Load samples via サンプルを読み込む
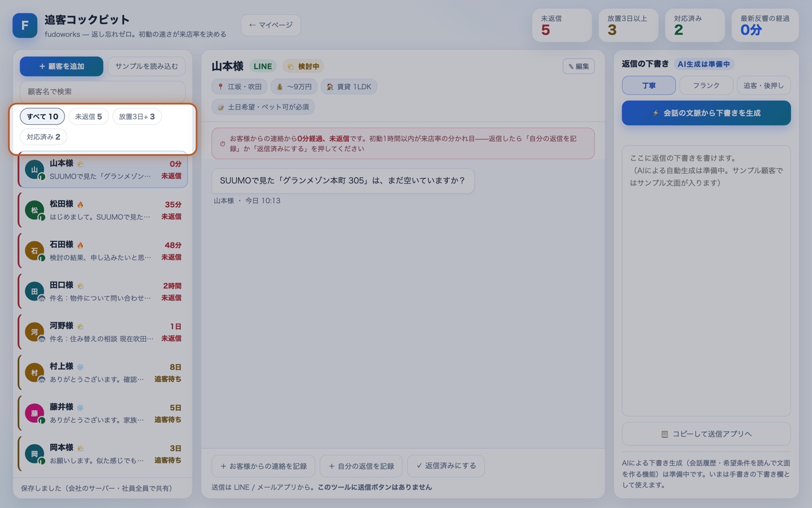The image size is (812, 508). point(147,66)
